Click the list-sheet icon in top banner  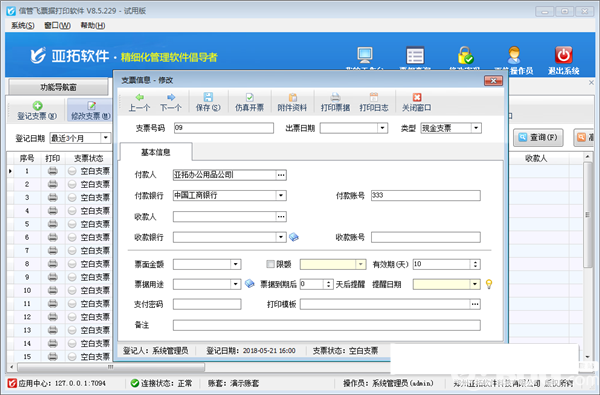coord(415,55)
